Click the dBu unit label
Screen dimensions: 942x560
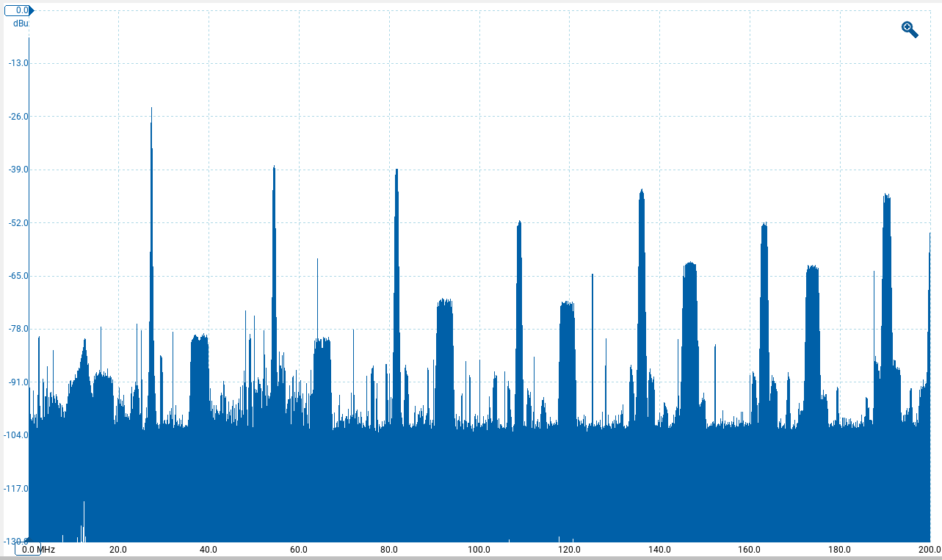pyautogui.click(x=20, y=23)
